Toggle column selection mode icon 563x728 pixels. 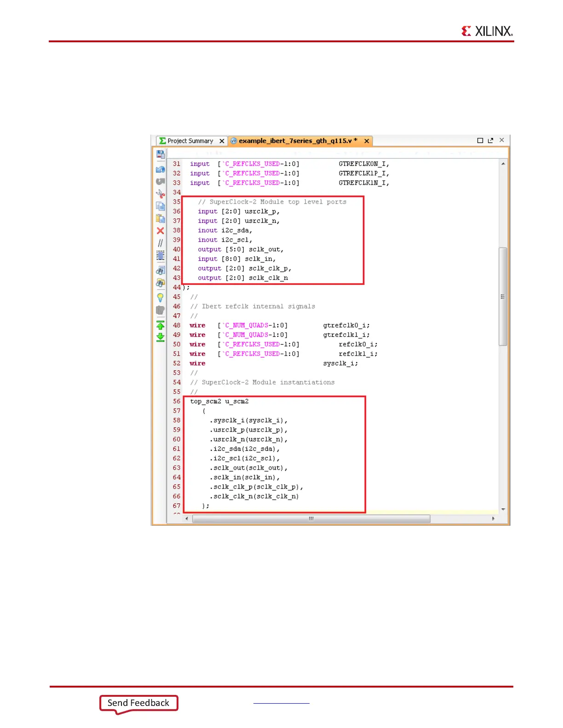point(160,256)
